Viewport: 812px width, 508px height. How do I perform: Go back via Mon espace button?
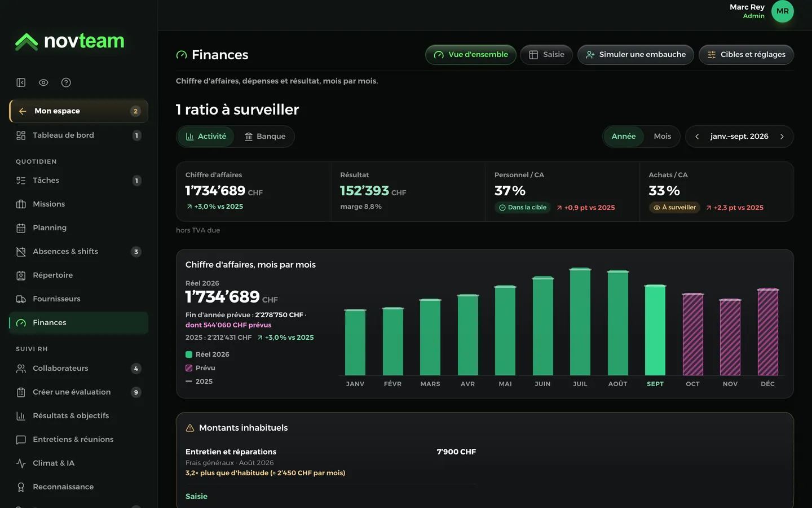(x=78, y=111)
